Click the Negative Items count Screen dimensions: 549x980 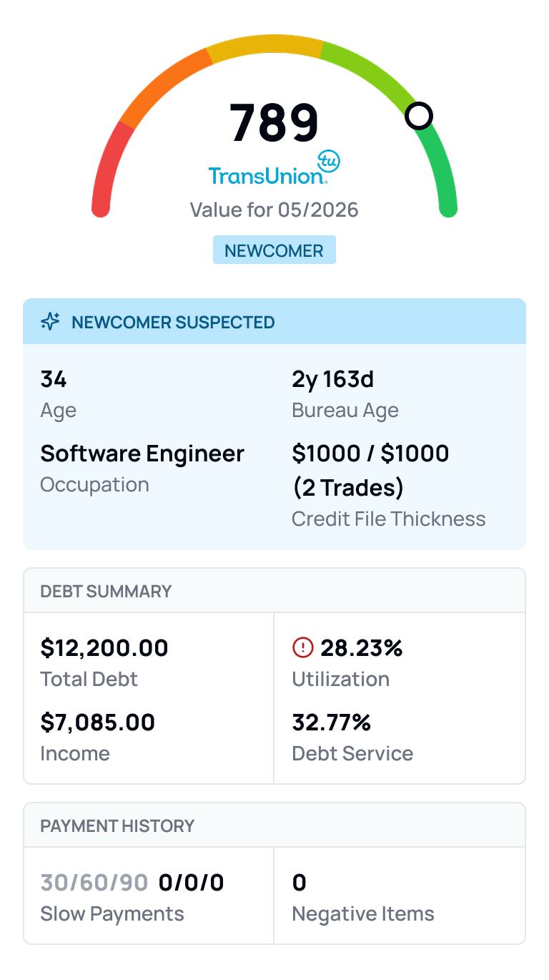coord(300,883)
